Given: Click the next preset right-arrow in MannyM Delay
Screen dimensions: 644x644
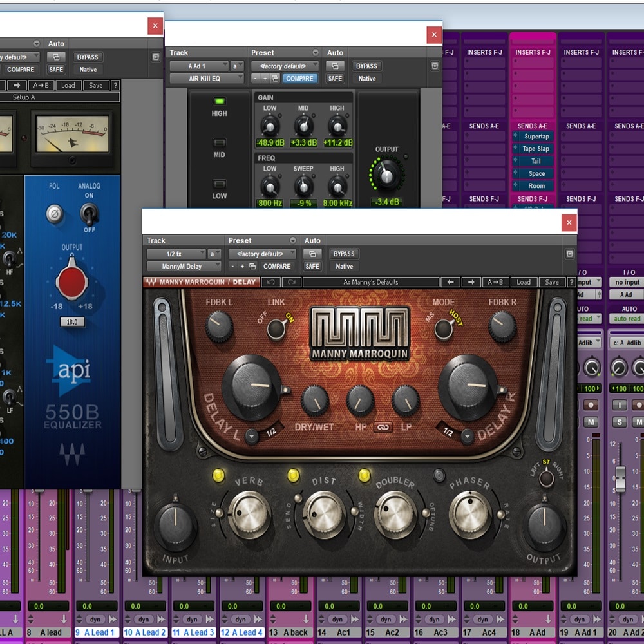Looking at the screenshot, I should (x=471, y=282).
